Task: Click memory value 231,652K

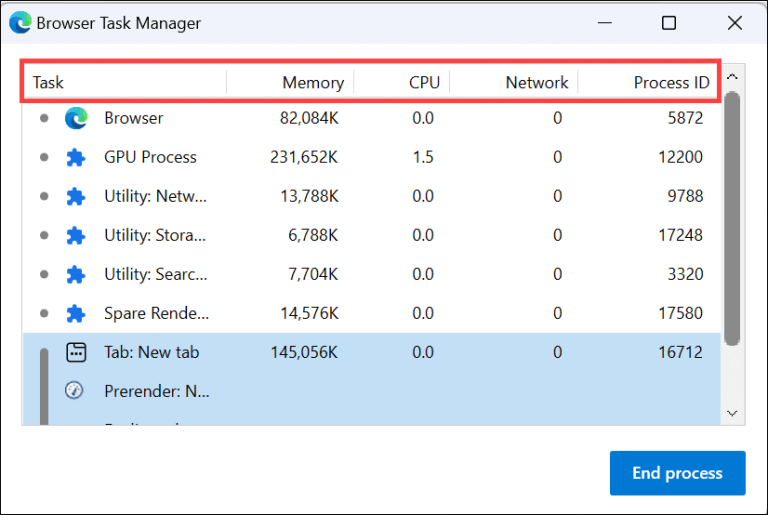Action: (304, 157)
